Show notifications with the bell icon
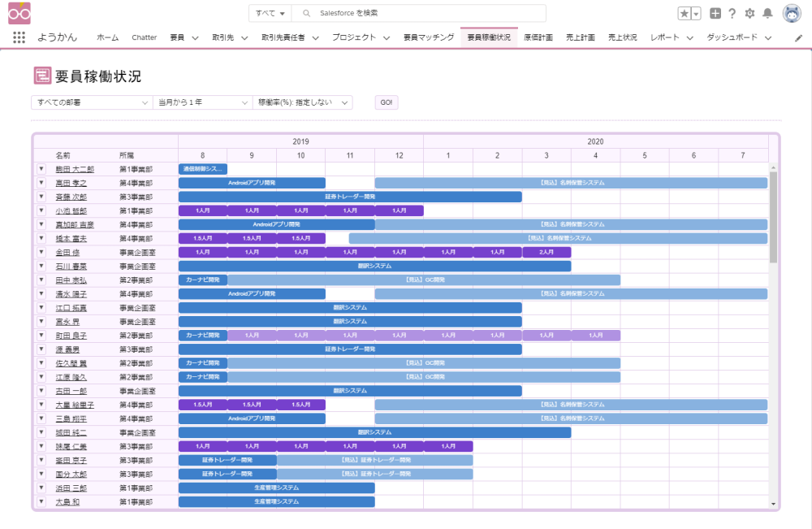Viewport: 812px width, 529px height. [767, 14]
